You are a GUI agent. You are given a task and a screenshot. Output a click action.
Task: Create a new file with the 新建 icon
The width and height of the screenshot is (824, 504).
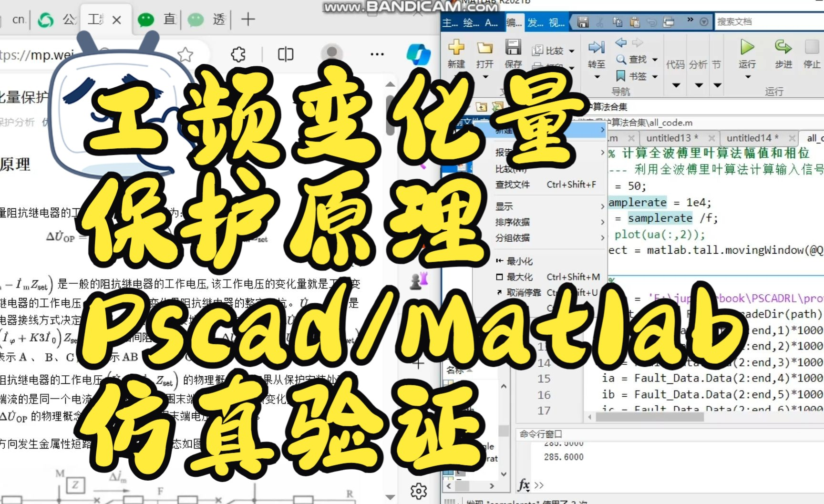[456, 48]
